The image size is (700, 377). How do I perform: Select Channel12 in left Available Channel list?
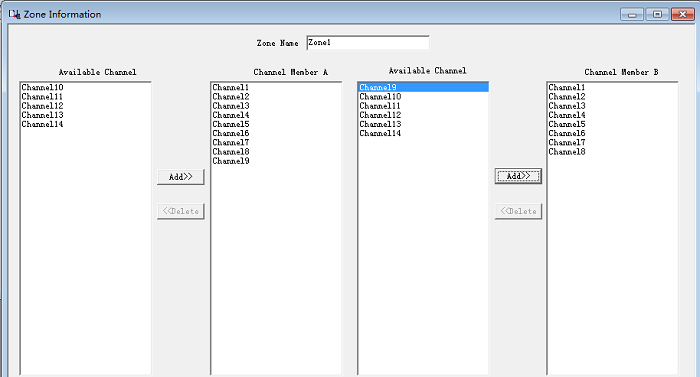[42, 106]
